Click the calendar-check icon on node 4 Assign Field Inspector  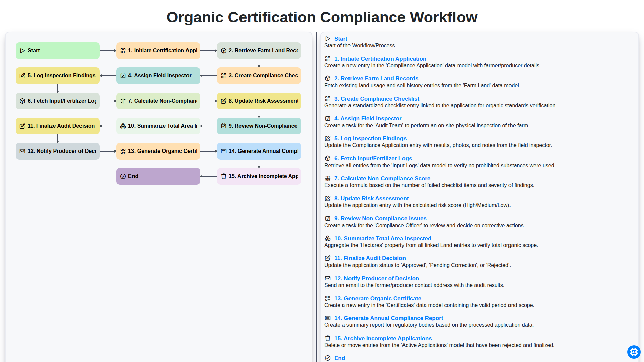pos(123,76)
